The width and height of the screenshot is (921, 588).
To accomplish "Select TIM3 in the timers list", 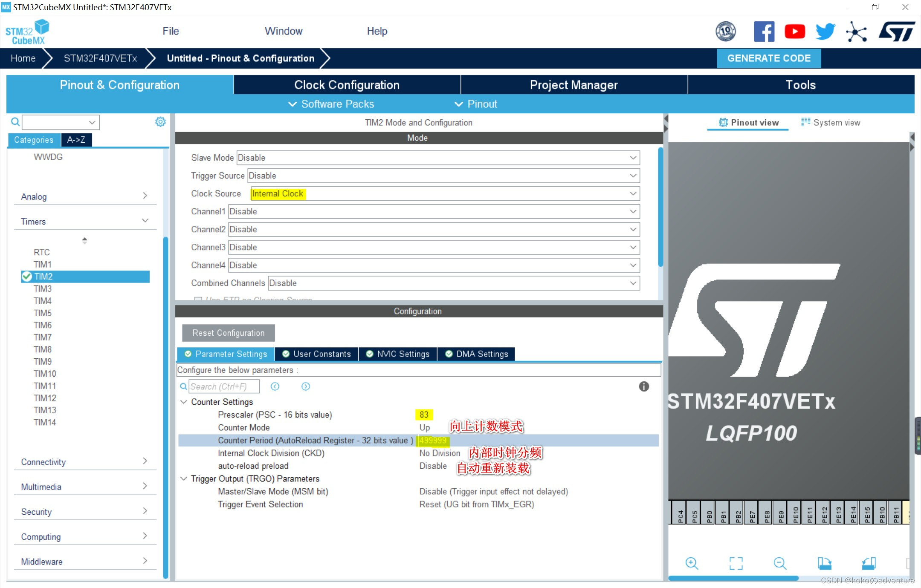I will (x=43, y=288).
